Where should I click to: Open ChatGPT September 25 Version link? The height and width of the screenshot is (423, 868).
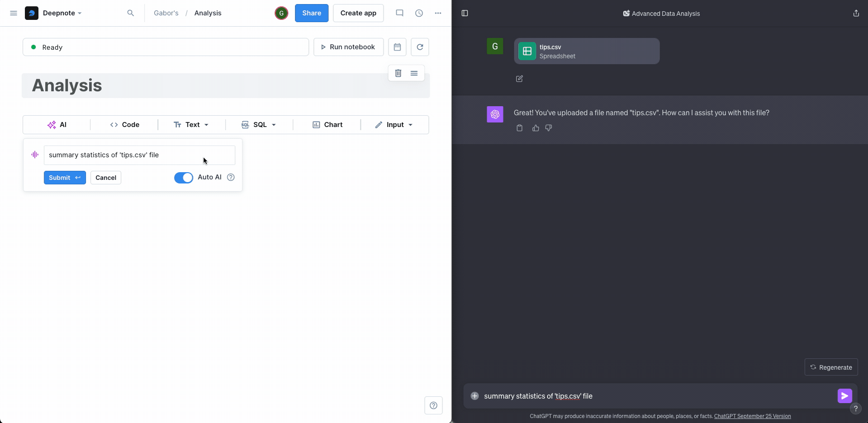click(752, 416)
